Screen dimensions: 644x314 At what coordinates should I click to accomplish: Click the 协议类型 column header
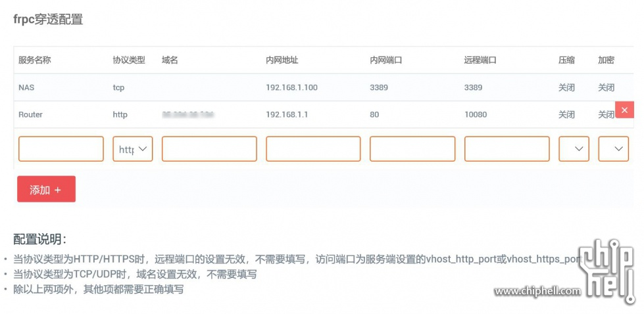pyautogui.click(x=129, y=60)
